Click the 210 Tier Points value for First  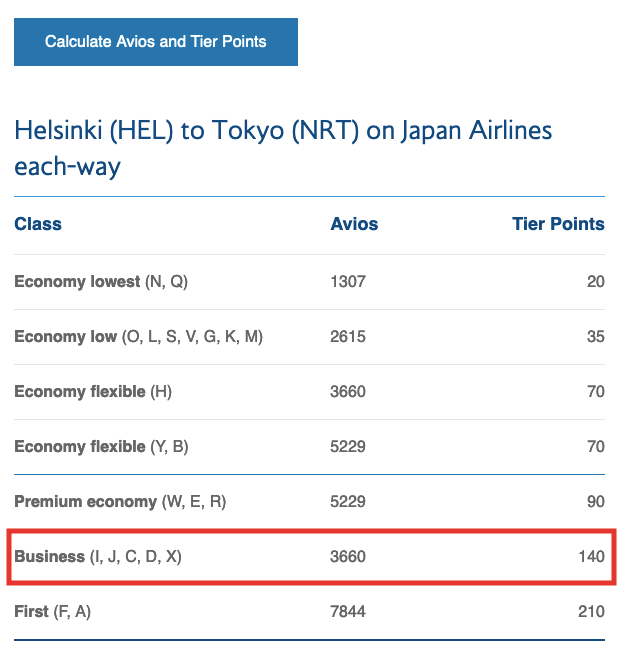click(592, 612)
